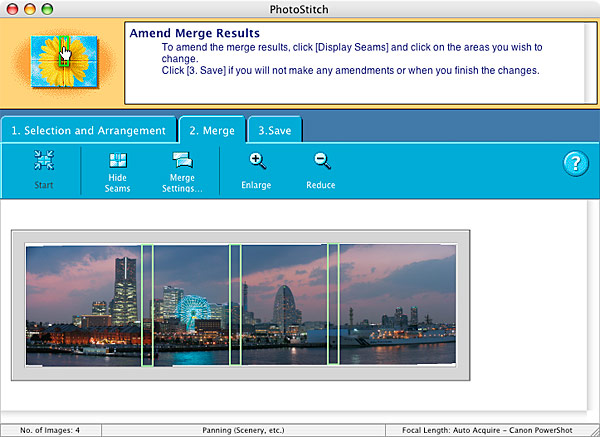Toggle the Hide Seams button

click(x=117, y=172)
